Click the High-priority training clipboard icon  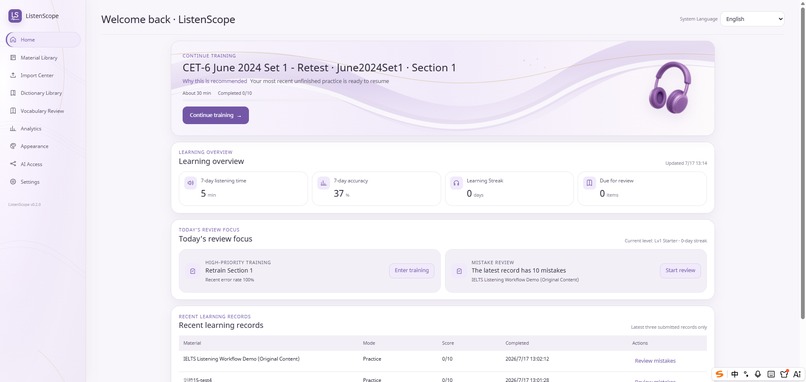pyautogui.click(x=192, y=271)
